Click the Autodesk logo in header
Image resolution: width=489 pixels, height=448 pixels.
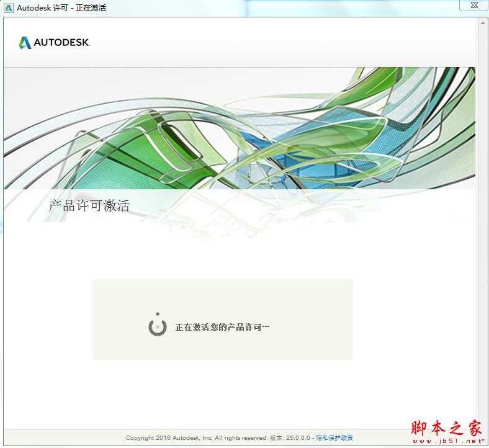click(55, 42)
